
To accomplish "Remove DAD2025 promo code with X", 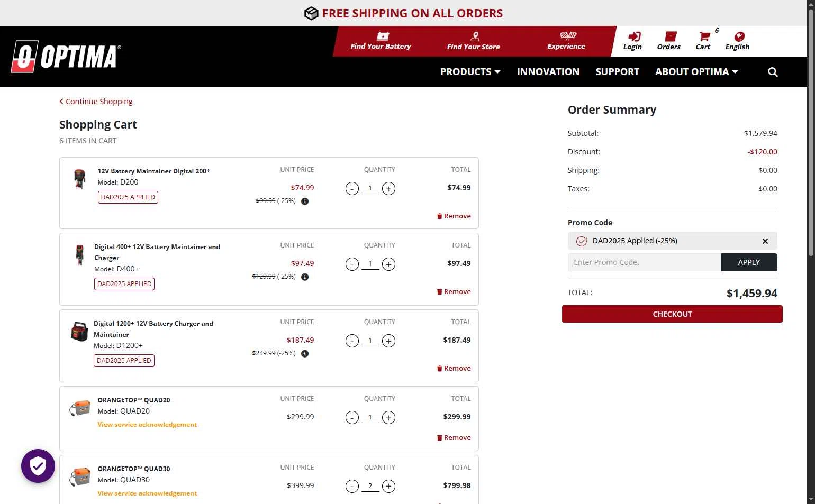I will click(x=765, y=241).
